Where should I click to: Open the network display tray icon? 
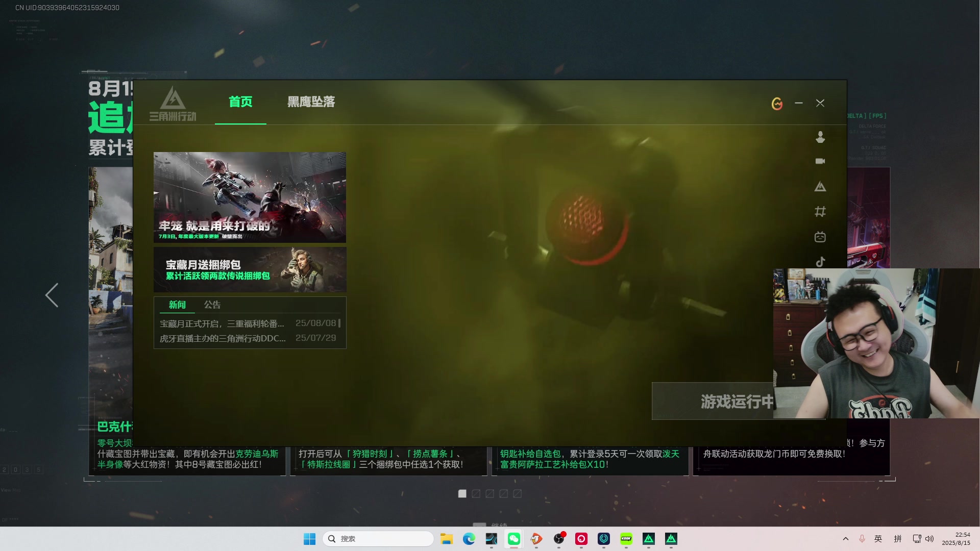(917, 539)
